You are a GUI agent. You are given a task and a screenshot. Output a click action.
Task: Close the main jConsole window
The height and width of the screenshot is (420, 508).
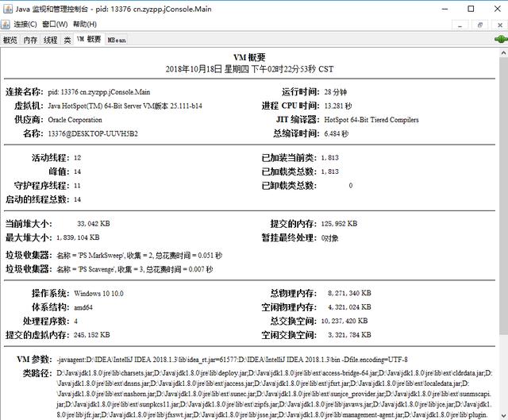coord(498,9)
